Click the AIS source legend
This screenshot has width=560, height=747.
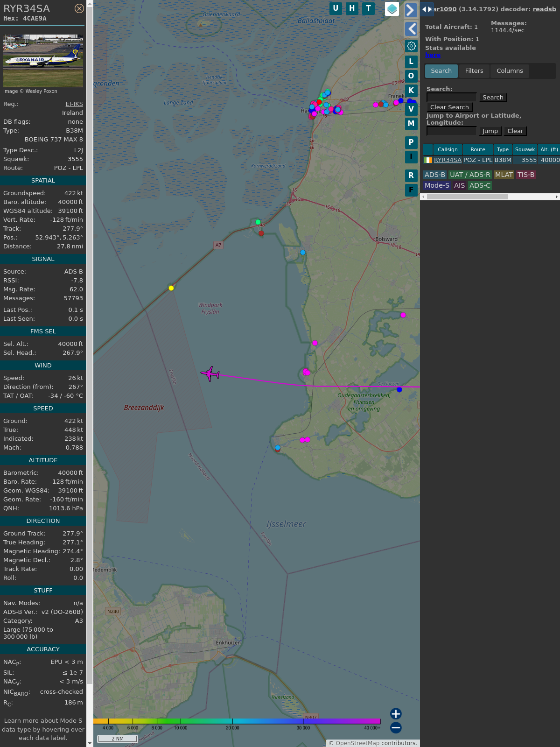459,185
